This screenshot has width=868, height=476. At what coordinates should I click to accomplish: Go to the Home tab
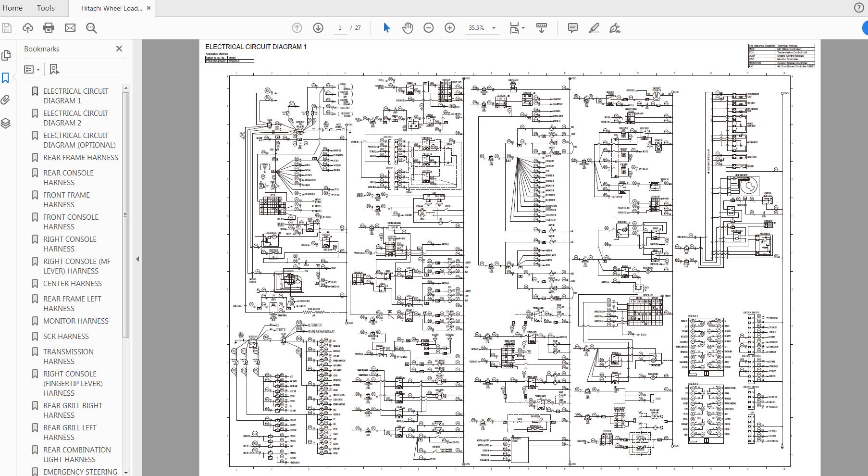tap(12, 8)
